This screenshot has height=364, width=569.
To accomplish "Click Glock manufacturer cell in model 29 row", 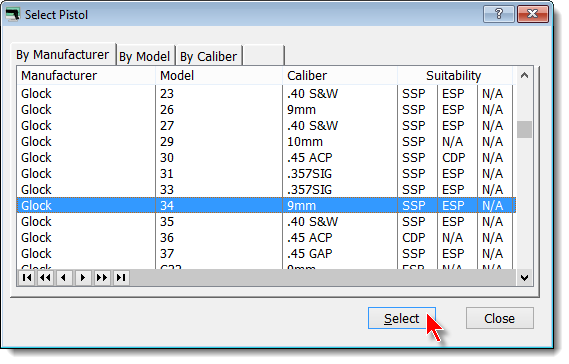I will point(87,143).
